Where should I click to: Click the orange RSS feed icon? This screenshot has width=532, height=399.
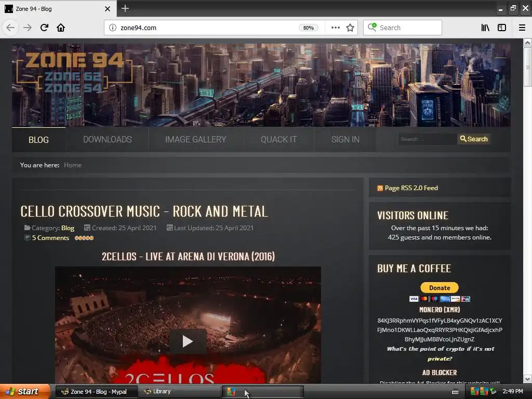(x=380, y=188)
